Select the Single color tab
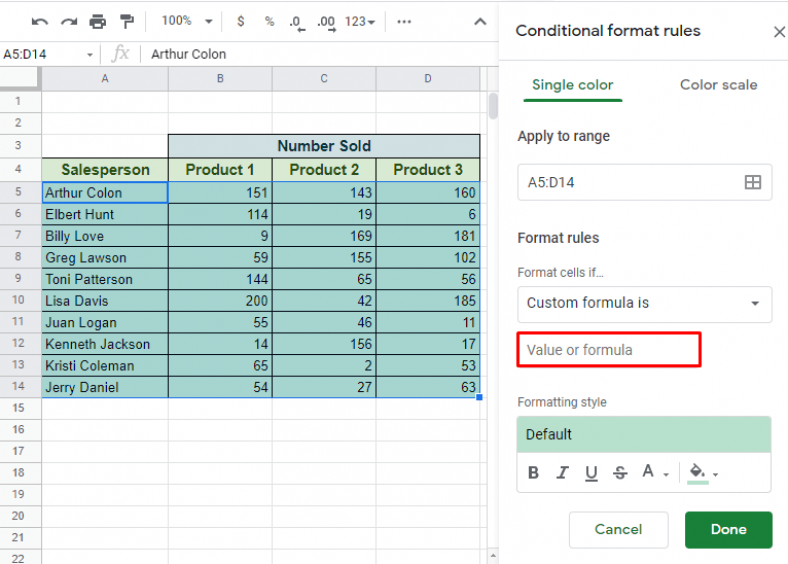The image size is (788, 564). (572, 85)
